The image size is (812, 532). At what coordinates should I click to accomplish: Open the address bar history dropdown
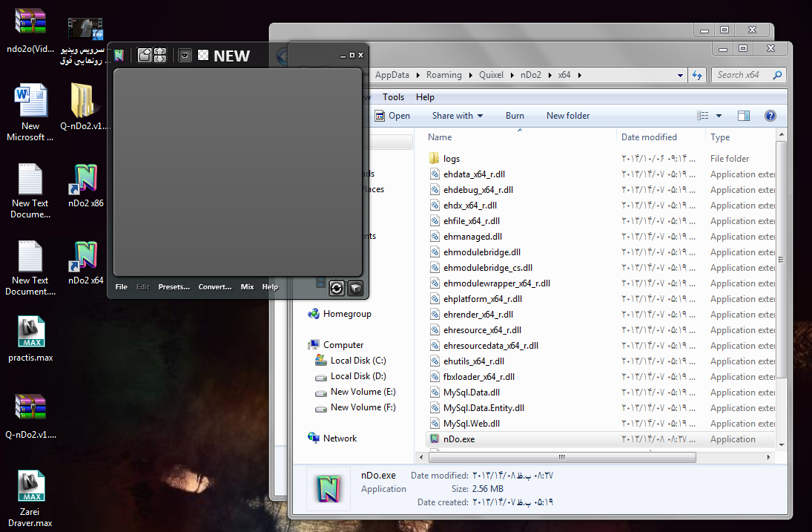(x=680, y=75)
